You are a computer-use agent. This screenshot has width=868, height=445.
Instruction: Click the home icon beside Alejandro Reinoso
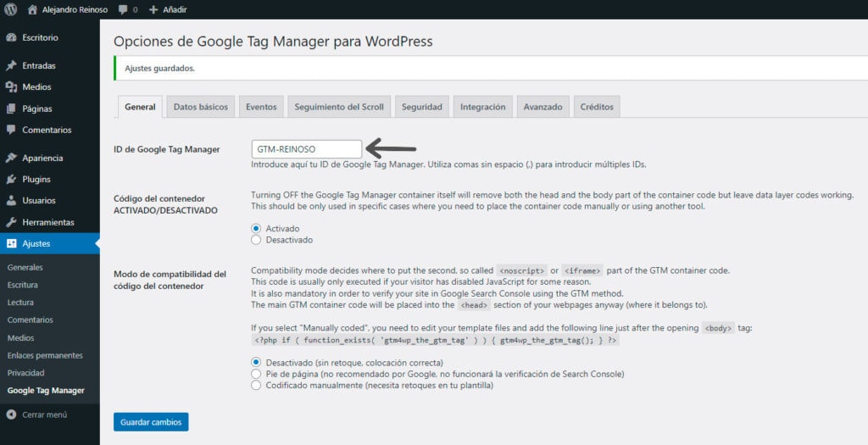[32, 9]
